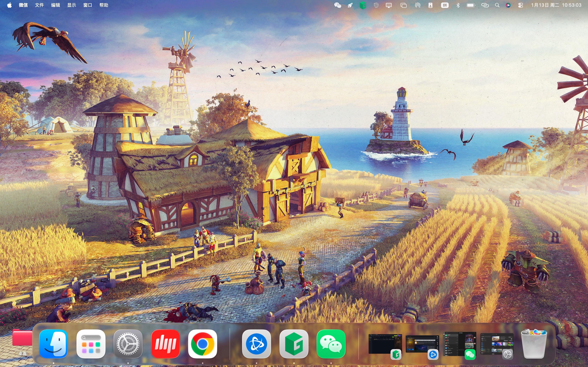Open WeChat from the Dock

coord(331,344)
